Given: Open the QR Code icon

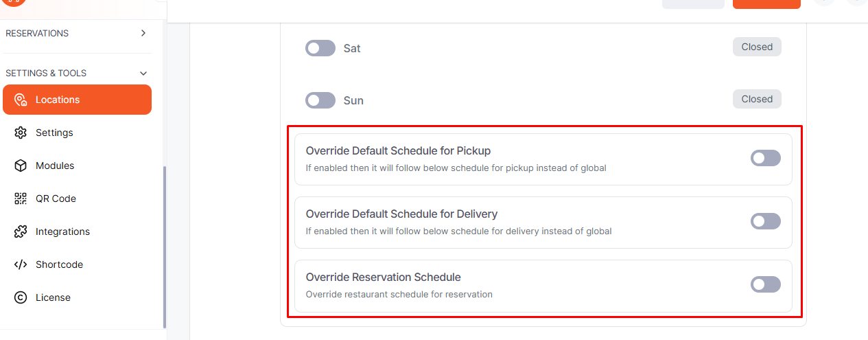Looking at the screenshot, I should (x=21, y=199).
